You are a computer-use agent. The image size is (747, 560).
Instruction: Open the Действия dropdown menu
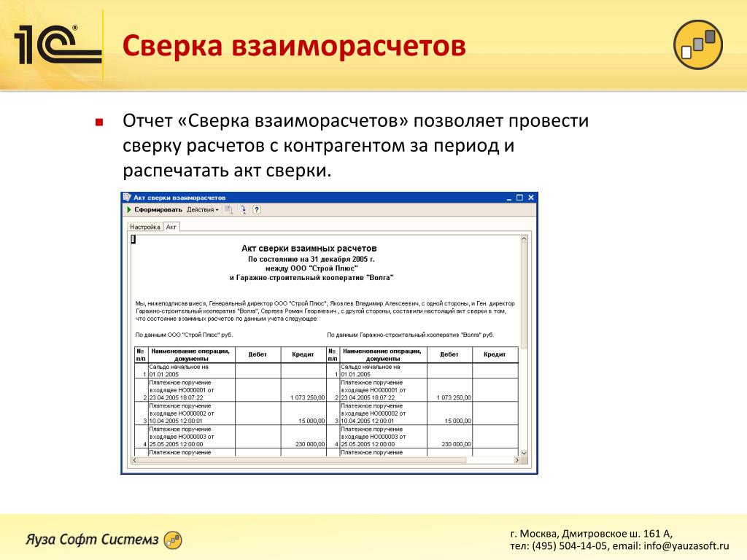coord(203,209)
